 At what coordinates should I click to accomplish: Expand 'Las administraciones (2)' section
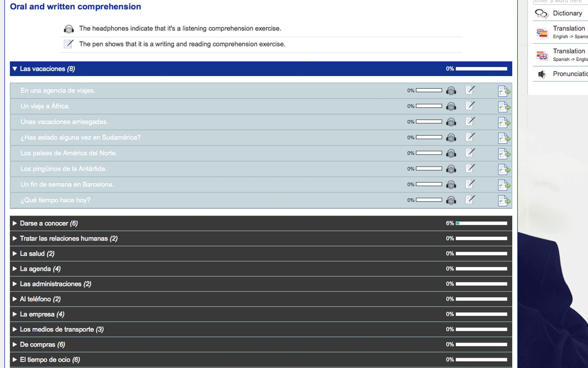(x=261, y=284)
